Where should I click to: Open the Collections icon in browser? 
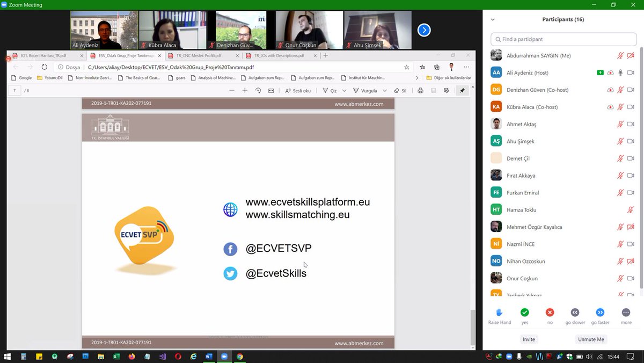(437, 67)
